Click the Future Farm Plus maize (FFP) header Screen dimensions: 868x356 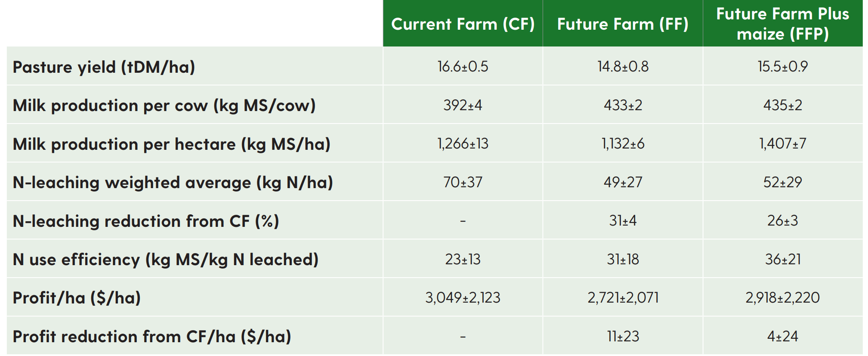(x=783, y=24)
